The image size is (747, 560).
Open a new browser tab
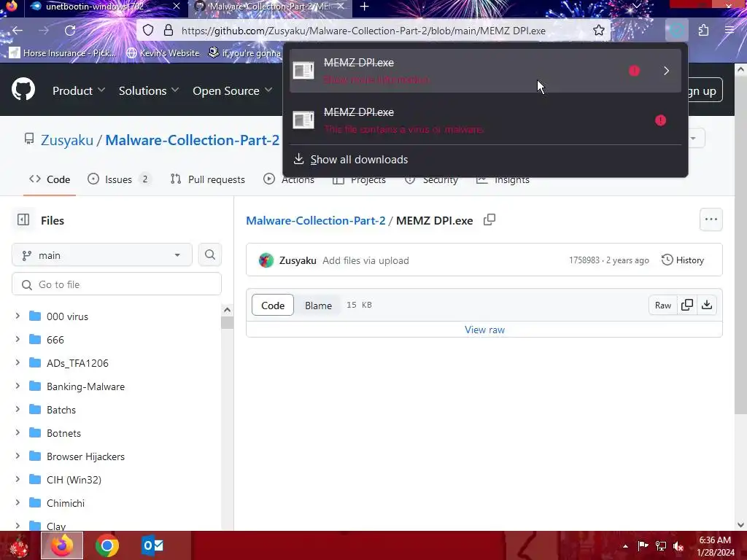coord(365,7)
